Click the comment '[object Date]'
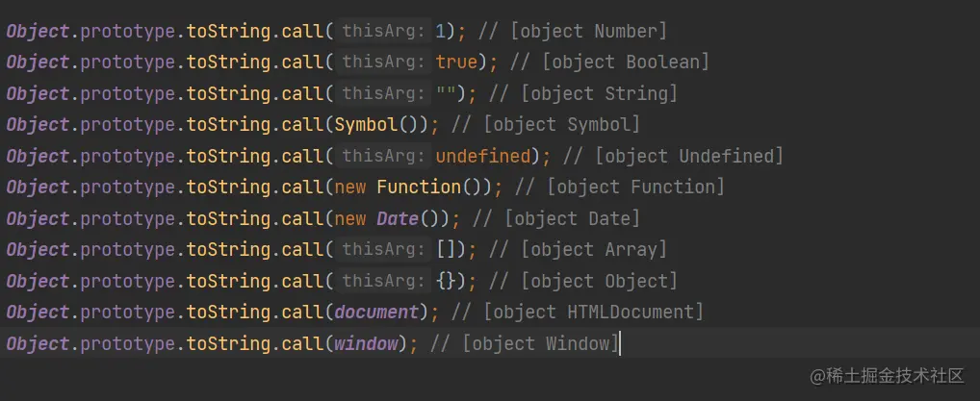The image size is (980, 401). [x=573, y=218]
